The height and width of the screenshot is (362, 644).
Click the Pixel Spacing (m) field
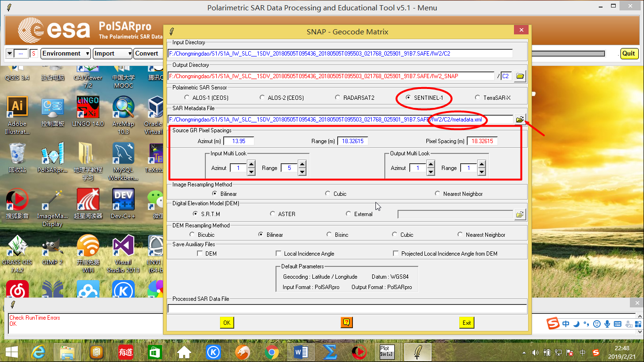coord(482,141)
